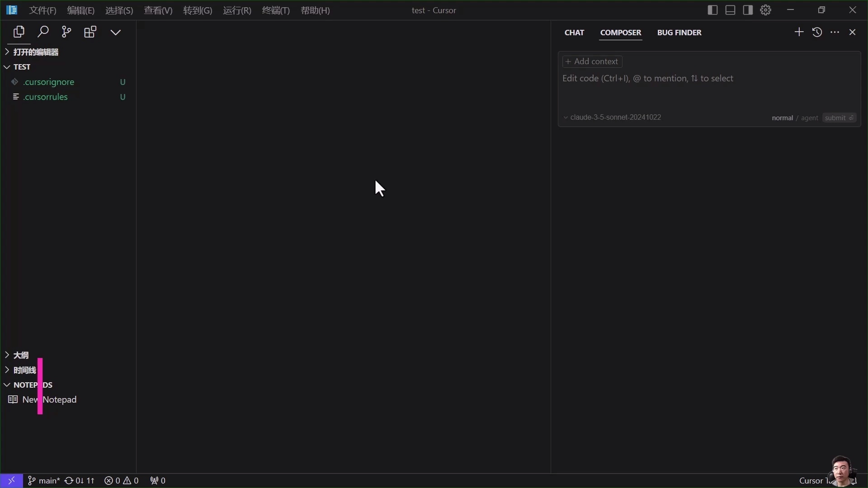868x488 pixels.
Task: Toggle the primary sidebar visibility
Action: (x=712, y=10)
